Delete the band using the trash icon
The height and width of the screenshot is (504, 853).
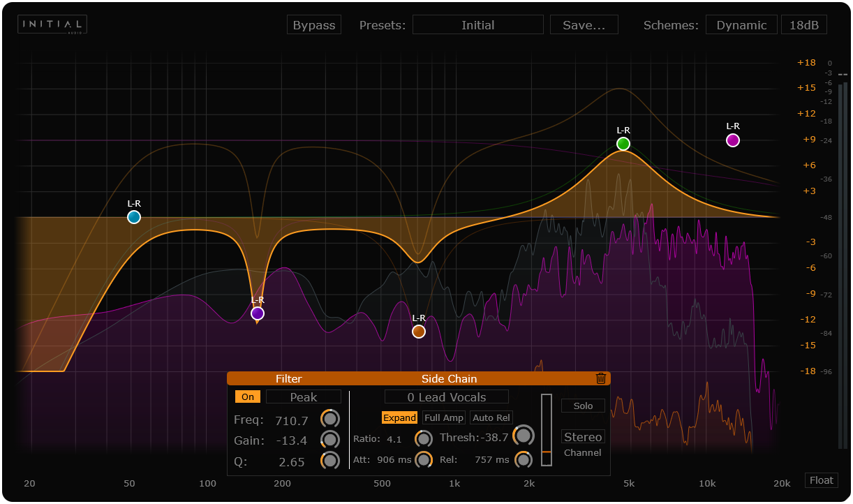600,378
